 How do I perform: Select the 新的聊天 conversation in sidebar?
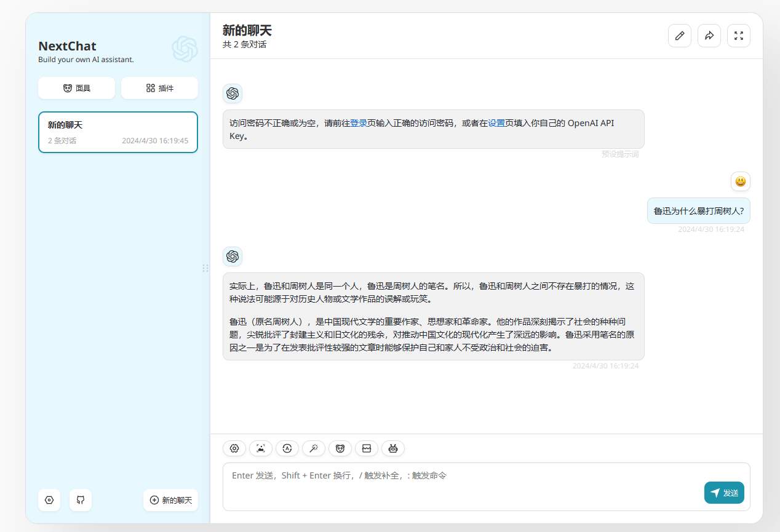(118, 132)
